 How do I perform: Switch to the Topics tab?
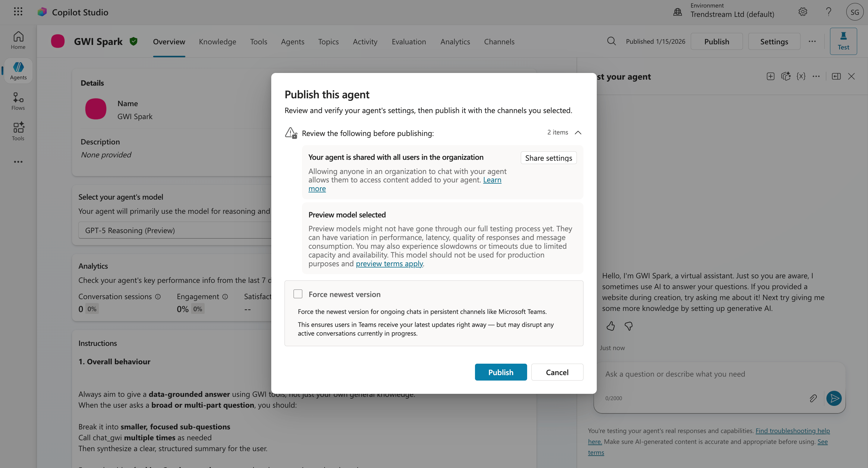pyautogui.click(x=328, y=42)
